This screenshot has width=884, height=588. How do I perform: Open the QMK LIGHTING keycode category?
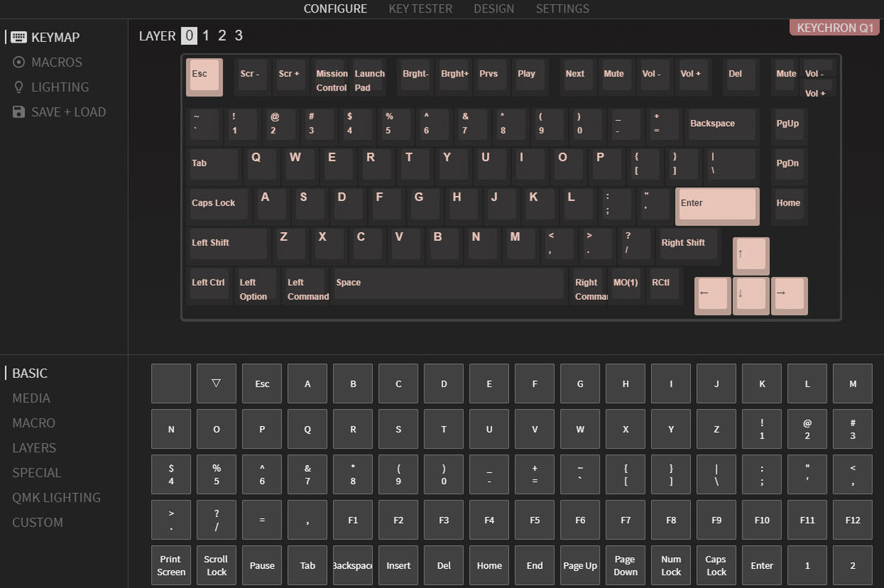pos(57,497)
